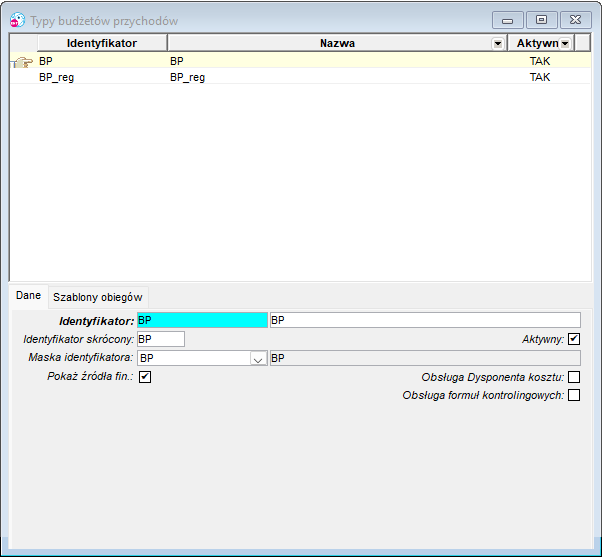Toggle the Aktywny checkbox
This screenshot has height=558, width=602.
574,339
